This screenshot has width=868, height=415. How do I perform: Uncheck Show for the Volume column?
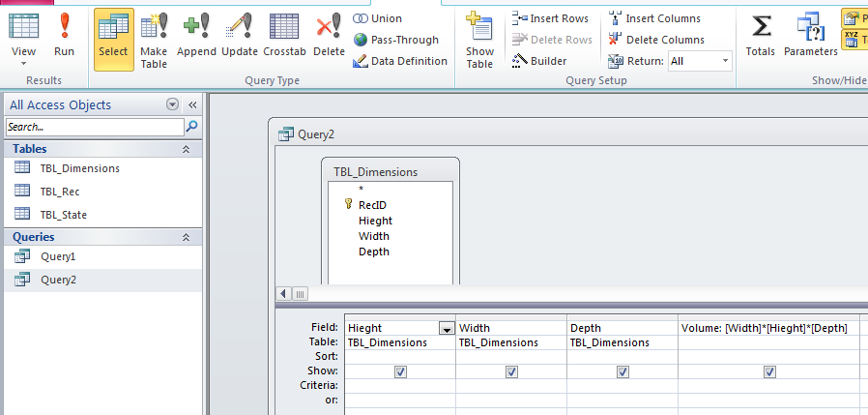tap(769, 371)
